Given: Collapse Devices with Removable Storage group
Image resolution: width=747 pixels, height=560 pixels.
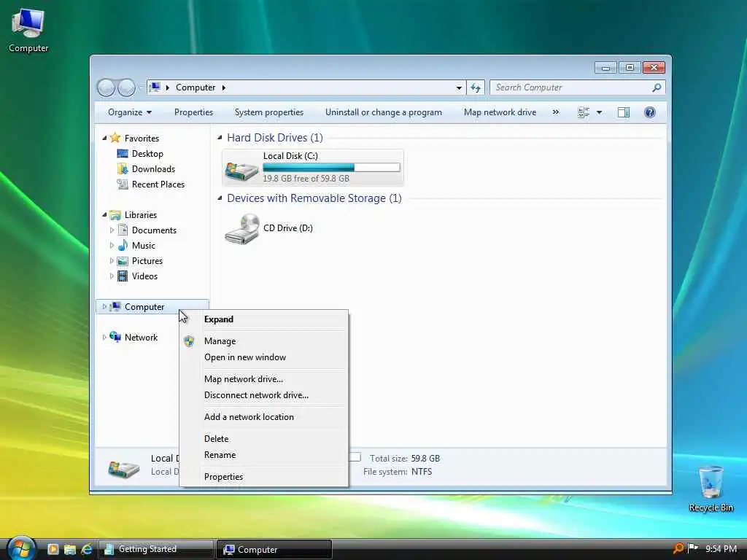Looking at the screenshot, I should [x=220, y=198].
